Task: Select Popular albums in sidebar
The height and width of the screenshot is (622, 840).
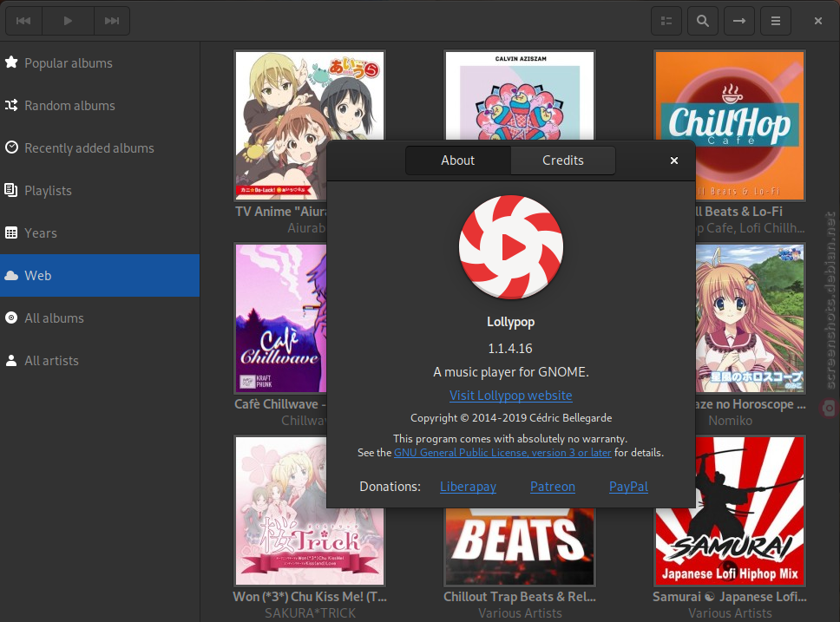Action: point(100,62)
